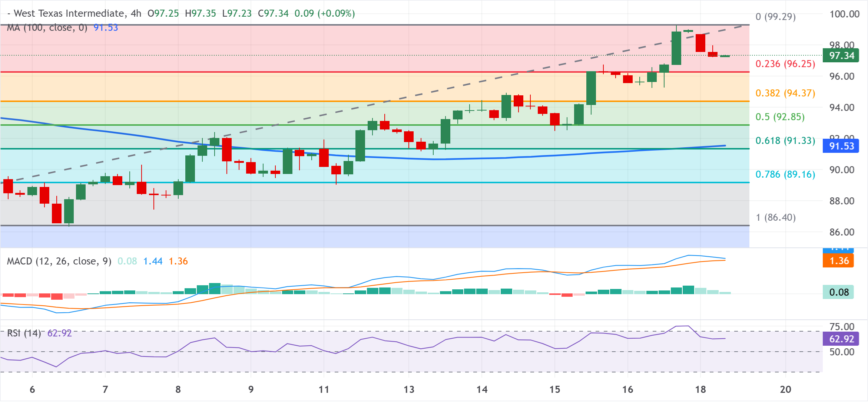Click the 86.00 price axis label

point(842,232)
